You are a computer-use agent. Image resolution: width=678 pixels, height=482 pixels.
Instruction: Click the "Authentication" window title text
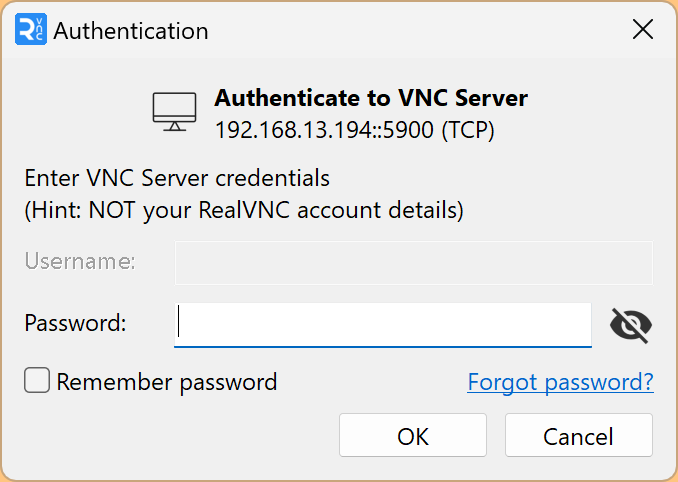pyautogui.click(x=131, y=31)
